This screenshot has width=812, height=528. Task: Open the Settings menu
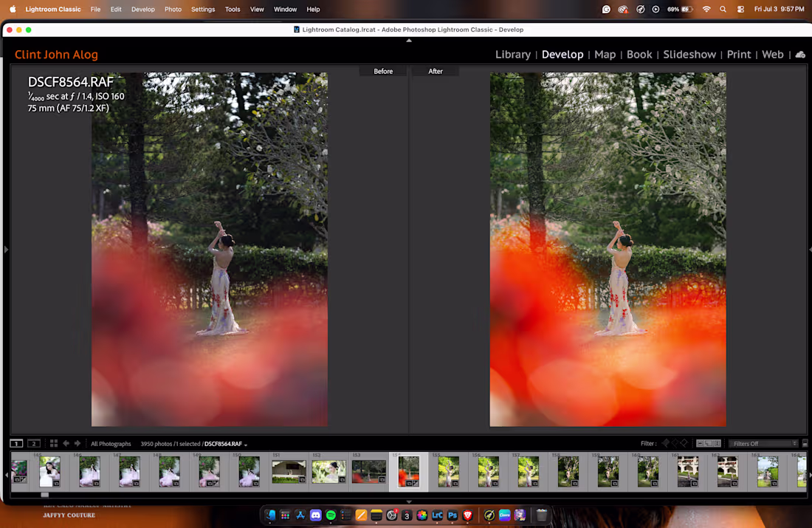tap(203, 10)
